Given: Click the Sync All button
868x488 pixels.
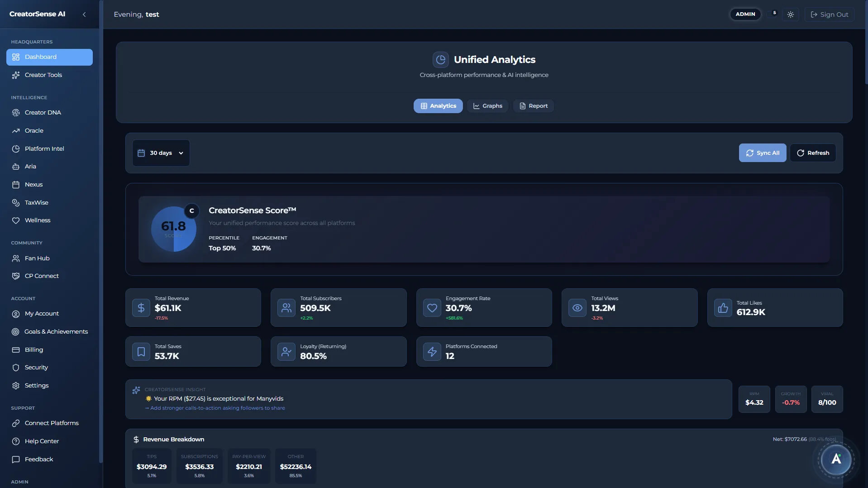Looking at the screenshot, I should (x=762, y=153).
